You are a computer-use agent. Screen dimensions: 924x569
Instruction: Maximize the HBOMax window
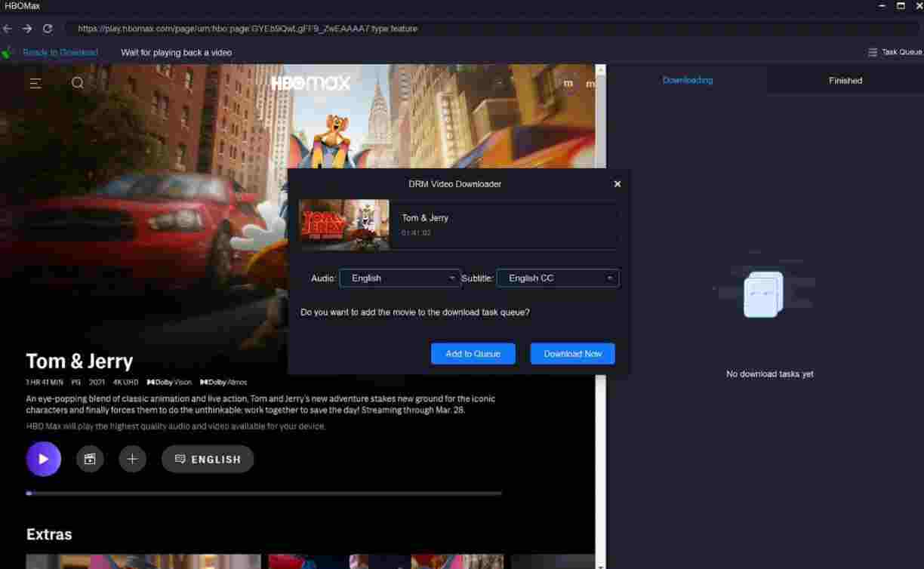(x=901, y=5)
